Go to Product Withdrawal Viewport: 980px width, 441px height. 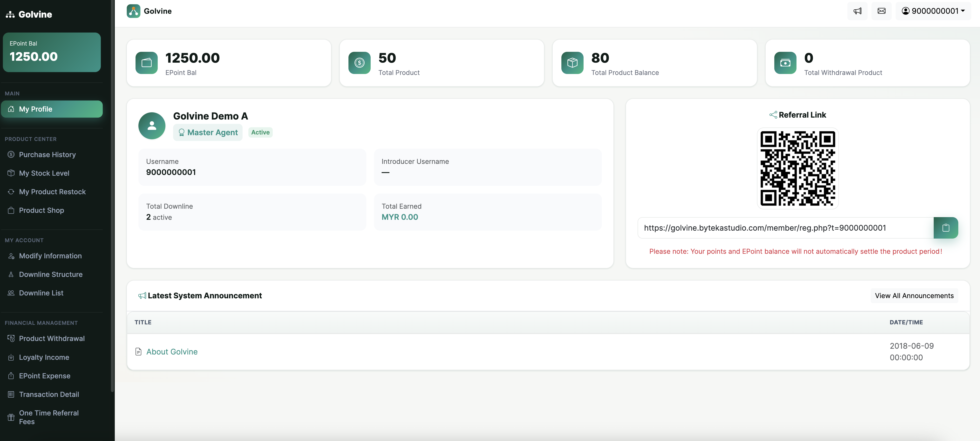(x=52, y=338)
